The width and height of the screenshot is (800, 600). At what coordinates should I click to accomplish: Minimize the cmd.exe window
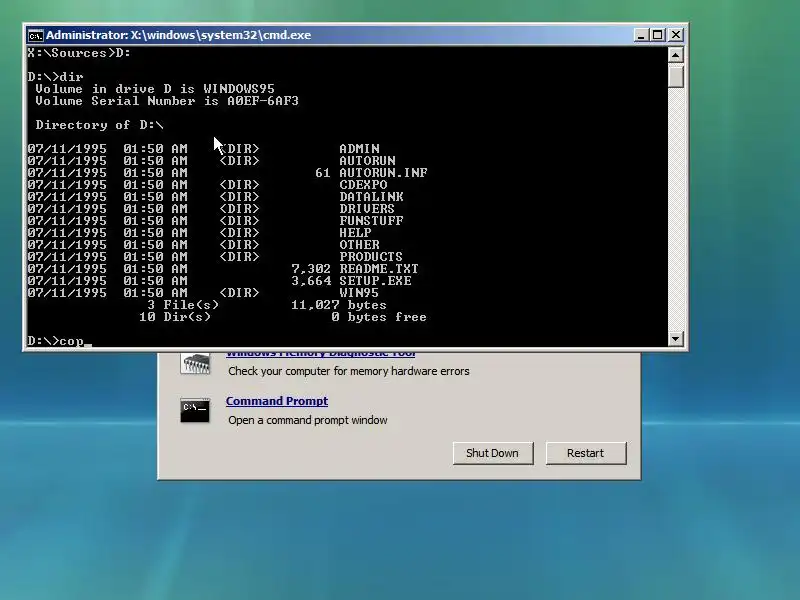click(x=641, y=35)
